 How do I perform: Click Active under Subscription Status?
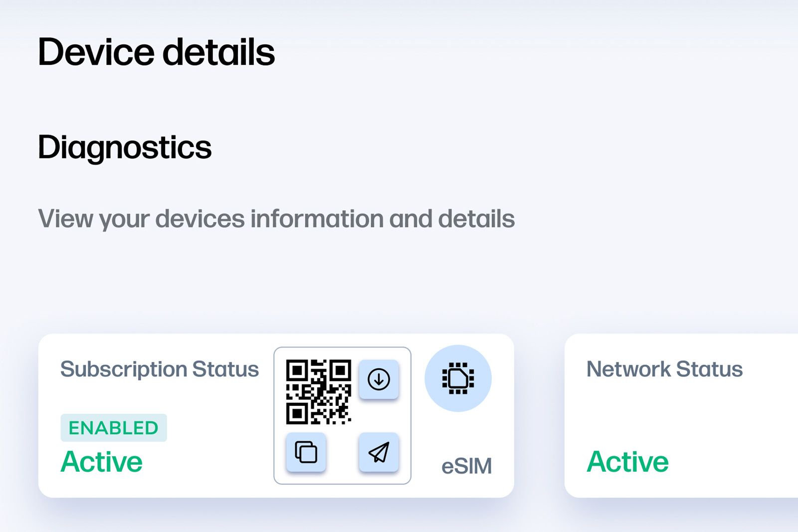[102, 462]
